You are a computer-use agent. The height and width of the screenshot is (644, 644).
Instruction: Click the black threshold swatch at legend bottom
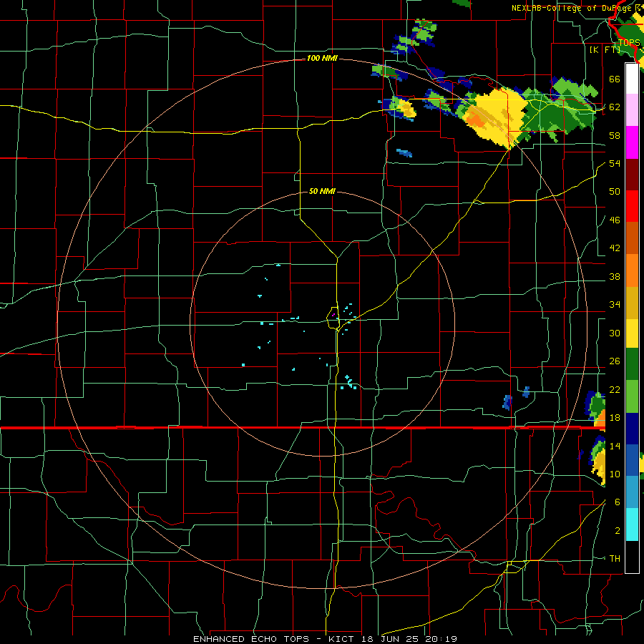[632, 557]
